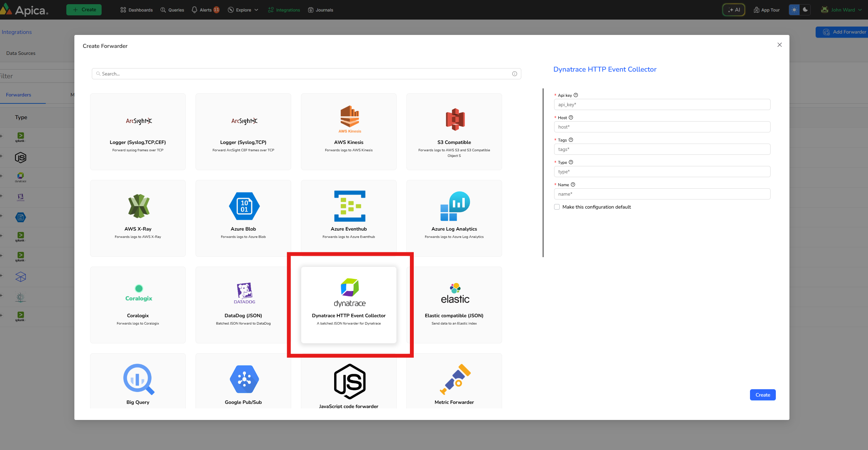Switch to light mode sun toggle
Screen dimensions: 868x450
(794, 10)
